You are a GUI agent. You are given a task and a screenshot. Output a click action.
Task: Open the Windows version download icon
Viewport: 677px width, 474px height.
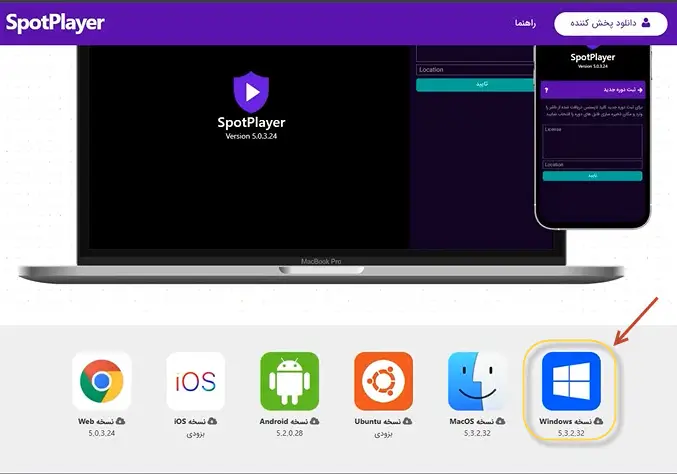point(571,381)
